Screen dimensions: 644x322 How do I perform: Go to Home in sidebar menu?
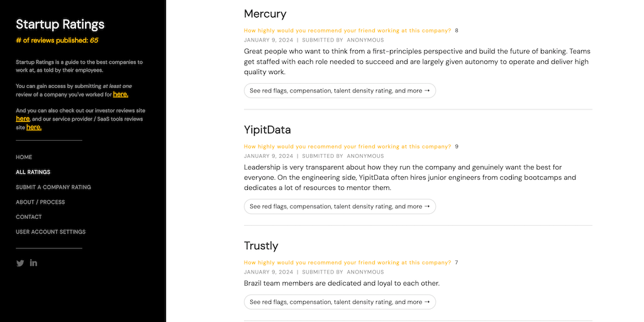click(24, 157)
